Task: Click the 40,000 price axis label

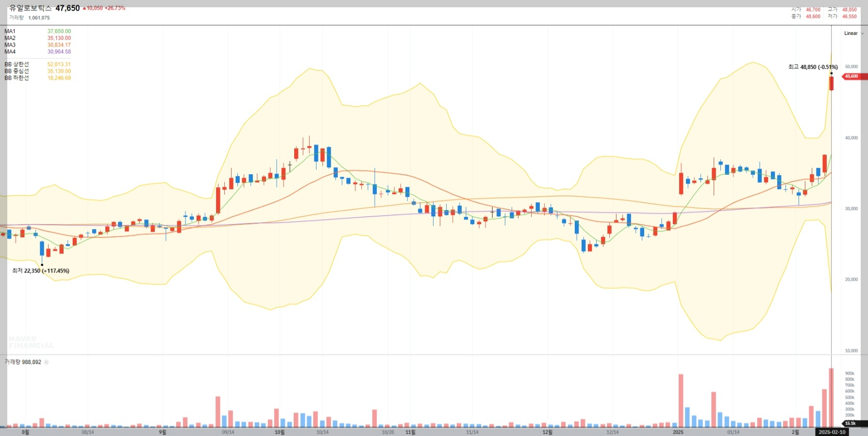Action: point(851,138)
